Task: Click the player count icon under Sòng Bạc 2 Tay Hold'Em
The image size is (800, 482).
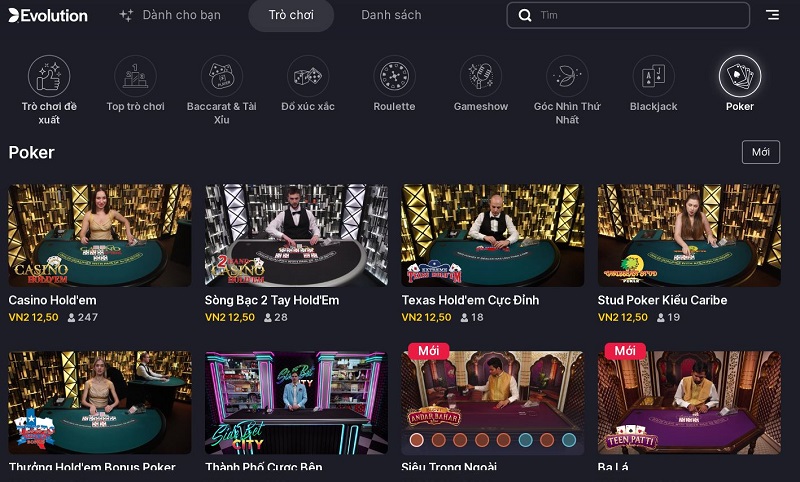Action: pos(268,318)
